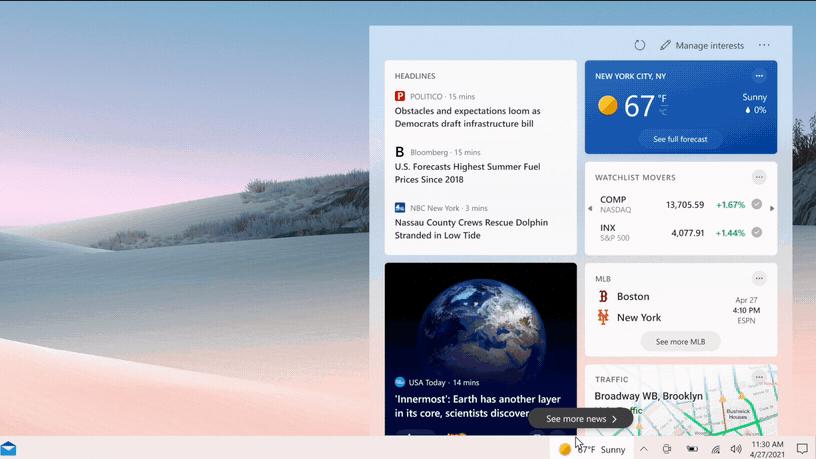The height and width of the screenshot is (459, 816).
Task: Click the Apr 27 4:10 PM game time
Action: pyautogui.click(x=746, y=310)
